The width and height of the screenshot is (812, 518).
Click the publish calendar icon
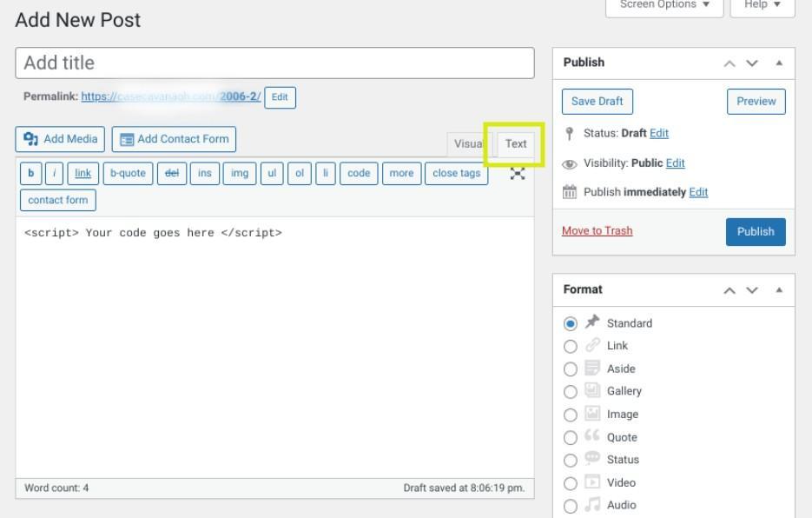click(x=569, y=192)
